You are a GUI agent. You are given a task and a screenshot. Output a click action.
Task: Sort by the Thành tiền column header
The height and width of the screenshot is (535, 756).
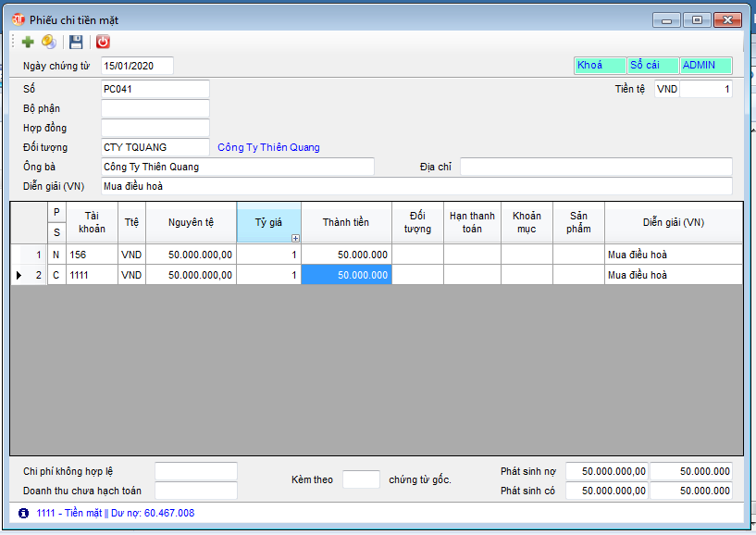click(346, 223)
